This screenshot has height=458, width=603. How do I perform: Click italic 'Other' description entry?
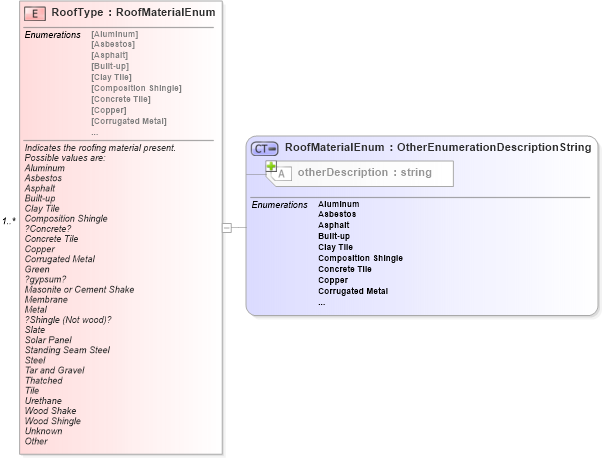click(36, 441)
